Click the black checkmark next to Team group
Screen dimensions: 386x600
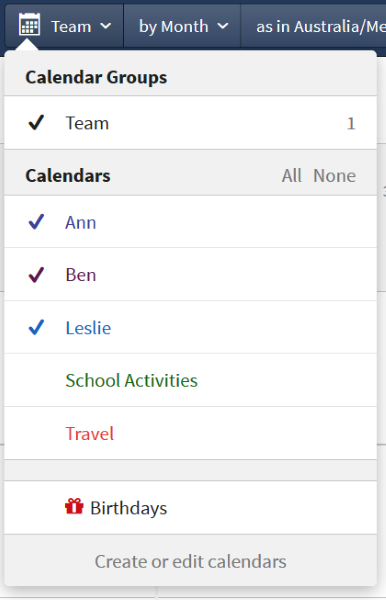tap(36, 123)
